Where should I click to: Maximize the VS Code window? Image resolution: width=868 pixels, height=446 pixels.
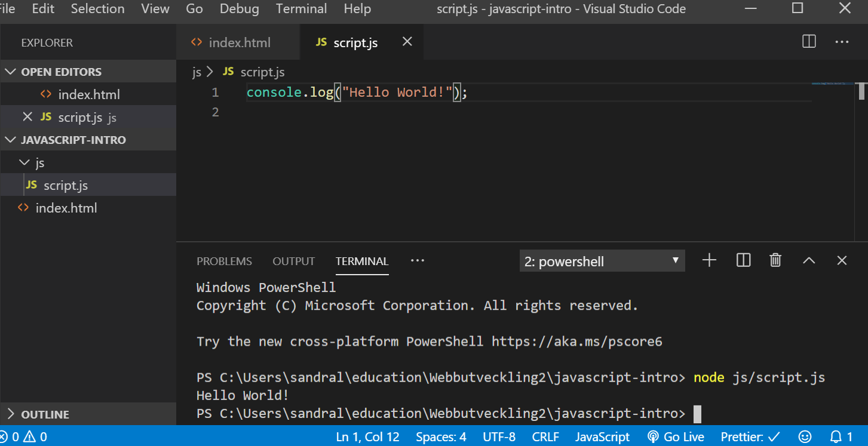point(797,8)
